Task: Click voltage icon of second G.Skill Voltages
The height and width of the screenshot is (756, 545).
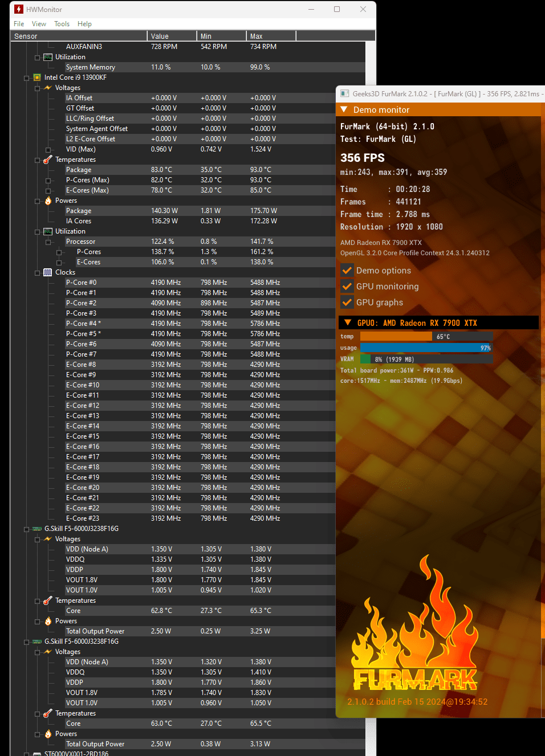Action: 48,652
